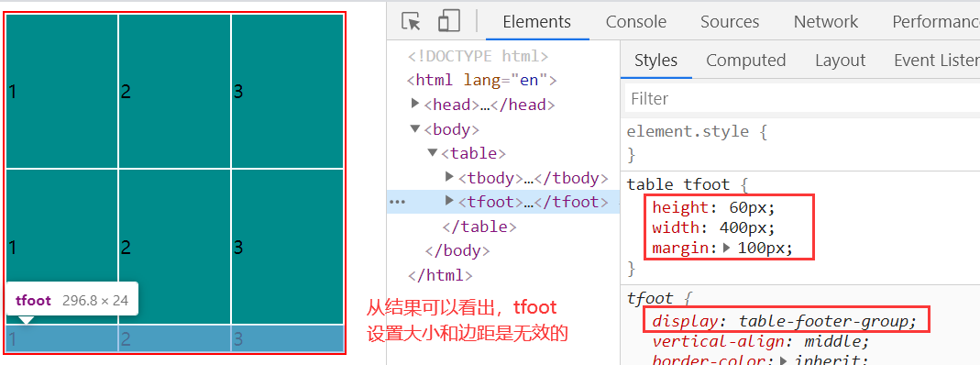Open the Event Listeners pane tab
The width and height of the screenshot is (980, 365).
(x=936, y=60)
